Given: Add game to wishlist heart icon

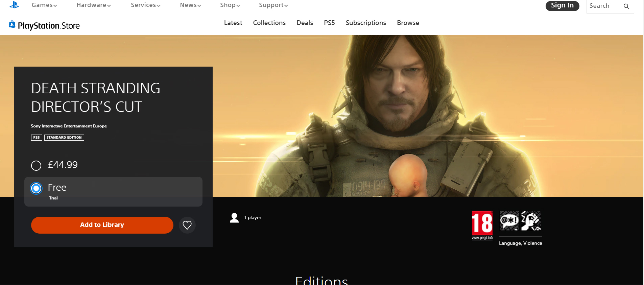Looking at the screenshot, I should 187,225.
